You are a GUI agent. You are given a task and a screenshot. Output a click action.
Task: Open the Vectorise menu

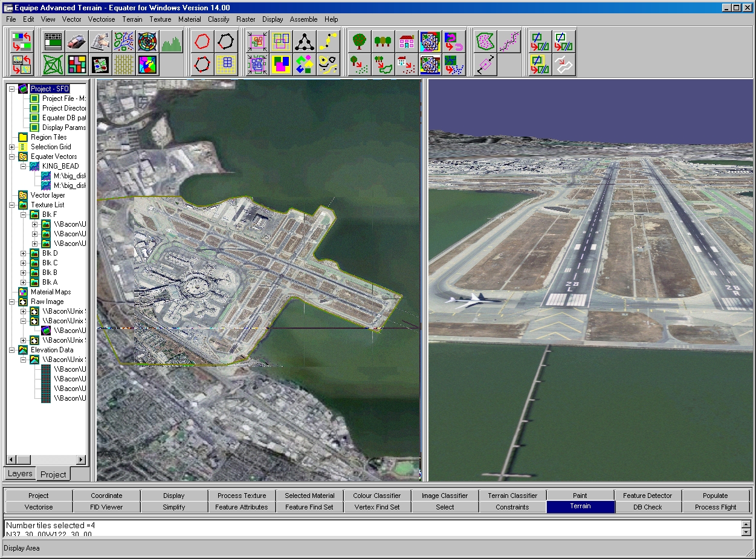(x=101, y=19)
